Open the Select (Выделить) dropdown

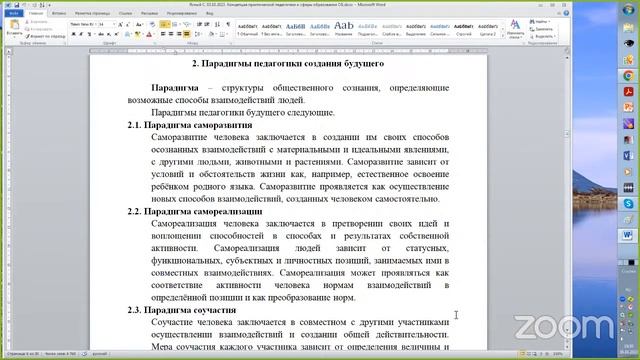point(542,36)
